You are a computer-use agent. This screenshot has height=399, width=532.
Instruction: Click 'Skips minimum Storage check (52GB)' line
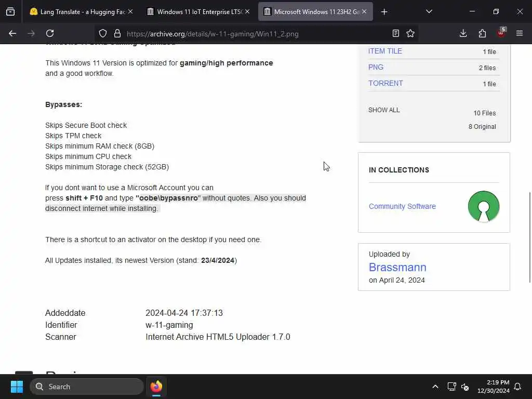107,167
